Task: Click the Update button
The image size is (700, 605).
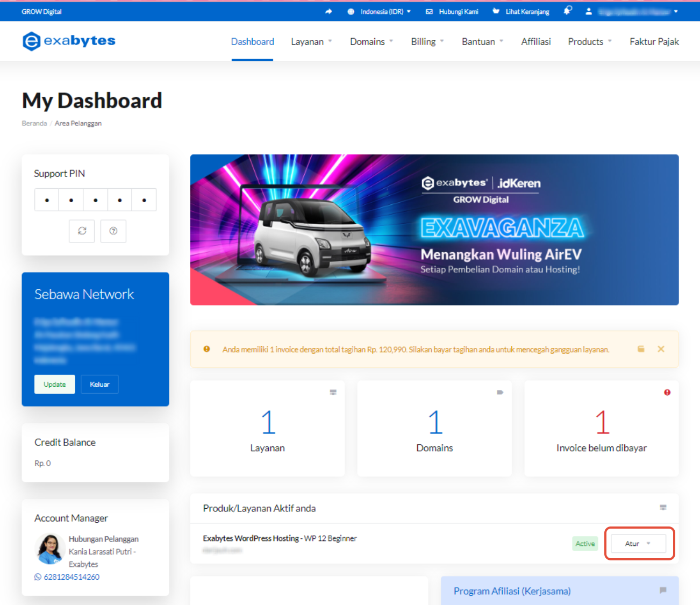Action: pos(55,384)
